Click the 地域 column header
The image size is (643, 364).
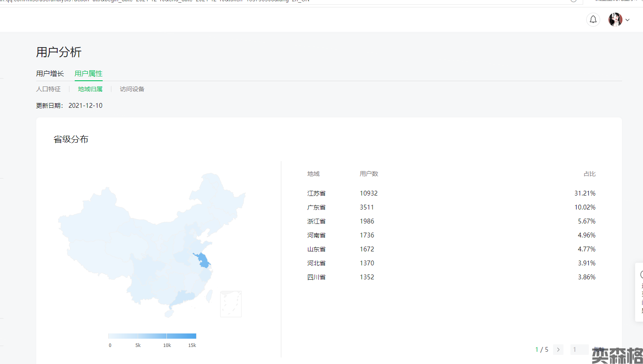[313, 174]
